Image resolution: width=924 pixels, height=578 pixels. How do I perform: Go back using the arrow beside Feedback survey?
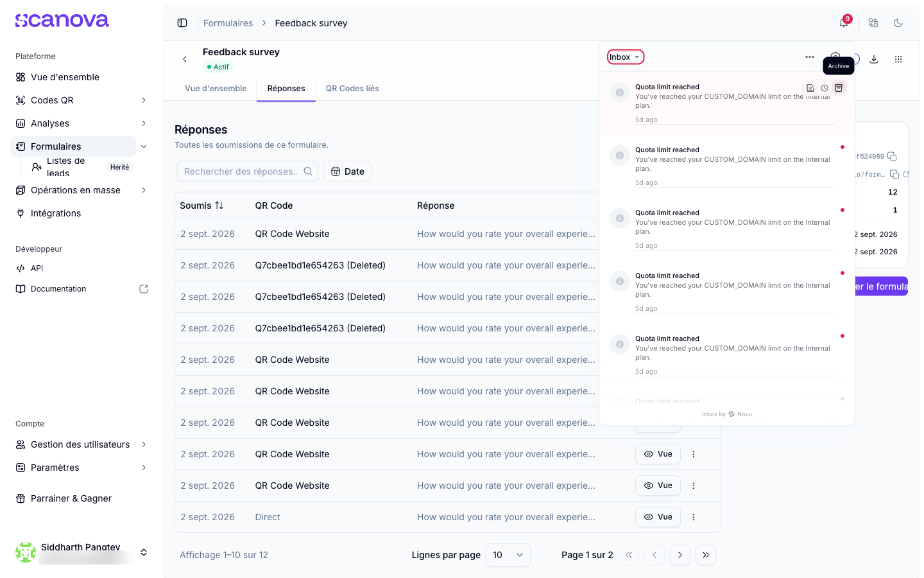click(185, 59)
